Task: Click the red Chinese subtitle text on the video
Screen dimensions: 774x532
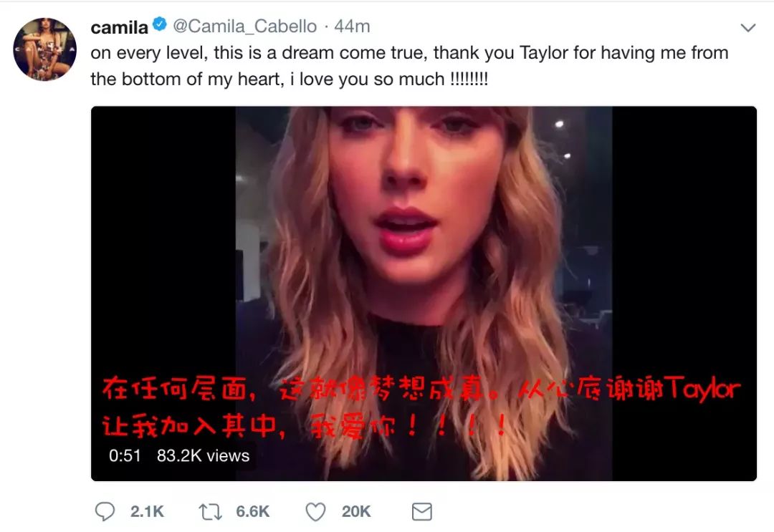Action: [421, 407]
